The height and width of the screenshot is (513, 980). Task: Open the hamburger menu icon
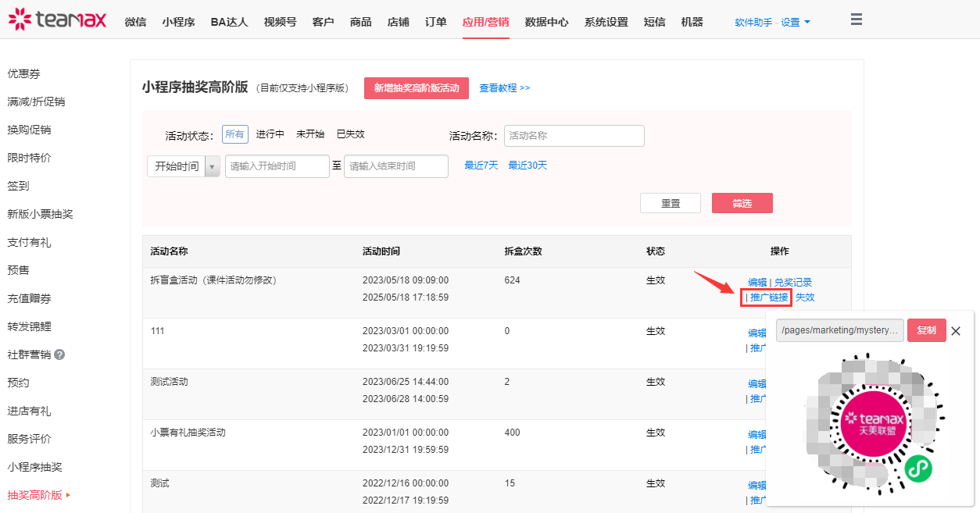tap(857, 20)
